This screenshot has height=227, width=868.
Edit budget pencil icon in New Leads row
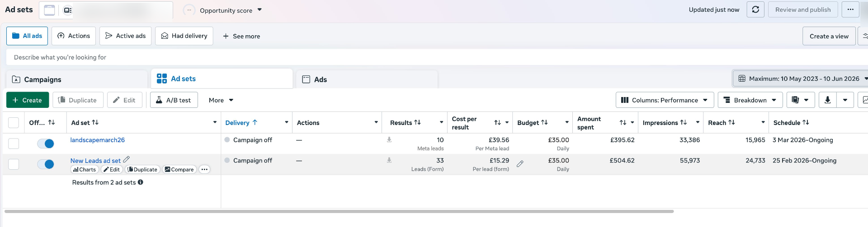pos(520,164)
